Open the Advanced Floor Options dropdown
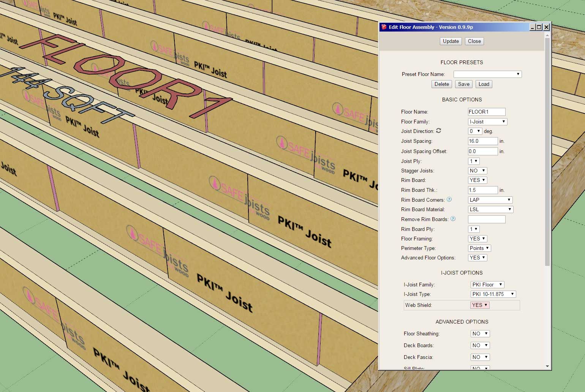The image size is (585, 392). coord(477,258)
